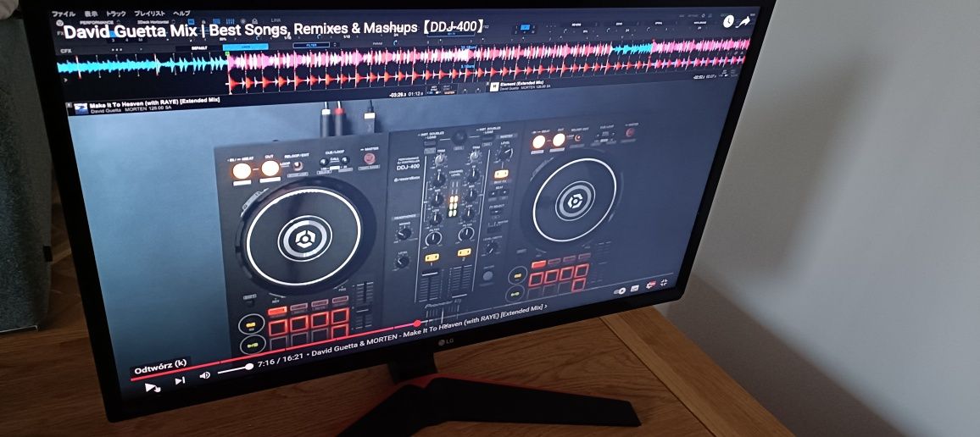Click the David Guetta Mix video title
The width and height of the screenshot is (980, 437).
pyautogui.click(x=275, y=30)
